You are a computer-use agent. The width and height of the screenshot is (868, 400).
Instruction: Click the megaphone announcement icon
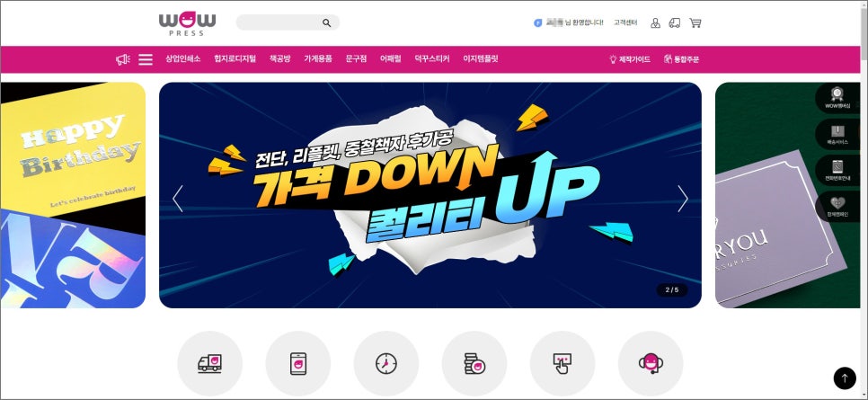click(x=123, y=59)
